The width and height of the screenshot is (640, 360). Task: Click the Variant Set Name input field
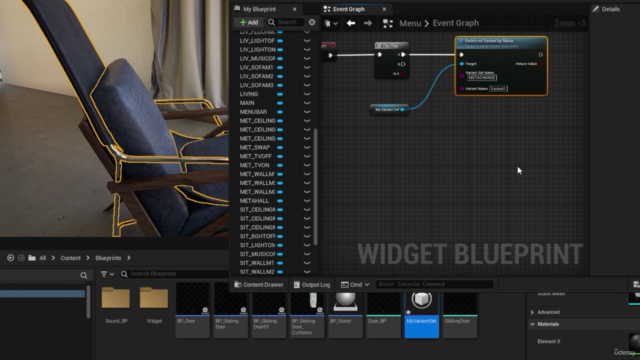point(482,78)
